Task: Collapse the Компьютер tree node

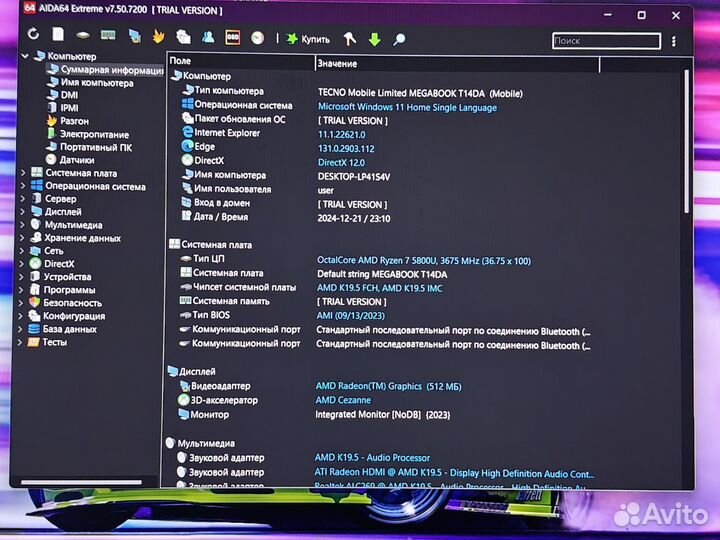Action: (x=25, y=57)
